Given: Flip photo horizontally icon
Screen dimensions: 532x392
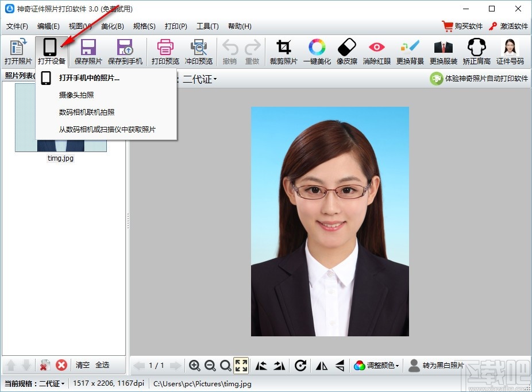Looking at the screenshot, I should coord(322,366).
